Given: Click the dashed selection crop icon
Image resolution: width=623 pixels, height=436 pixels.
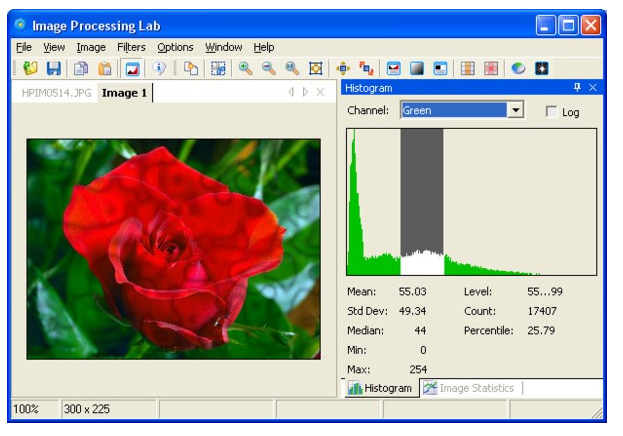Looking at the screenshot, I should tap(218, 68).
